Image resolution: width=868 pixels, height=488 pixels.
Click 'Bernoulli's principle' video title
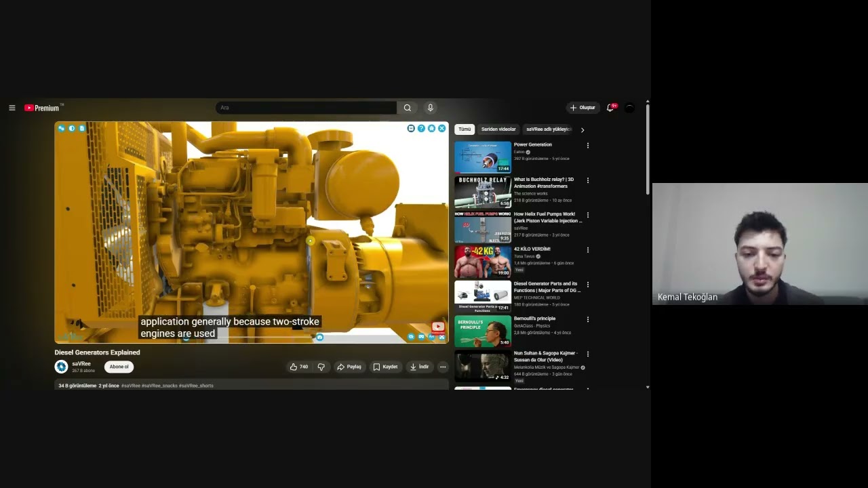(x=535, y=319)
